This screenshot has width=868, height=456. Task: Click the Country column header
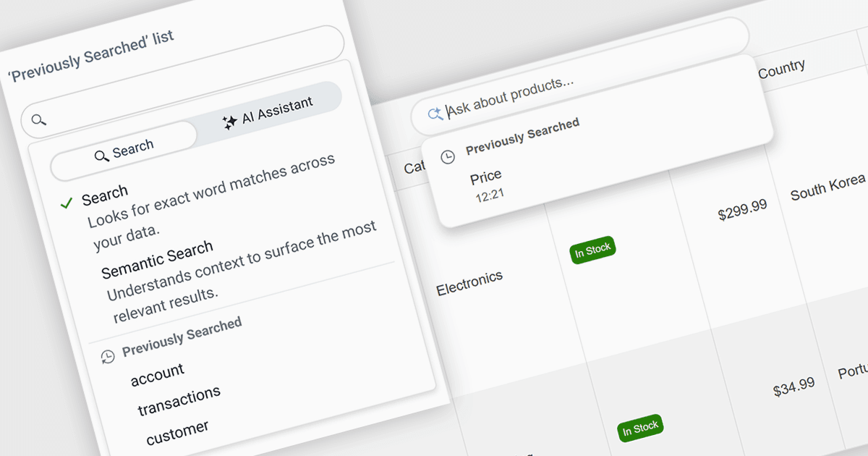(x=781, y=69)
